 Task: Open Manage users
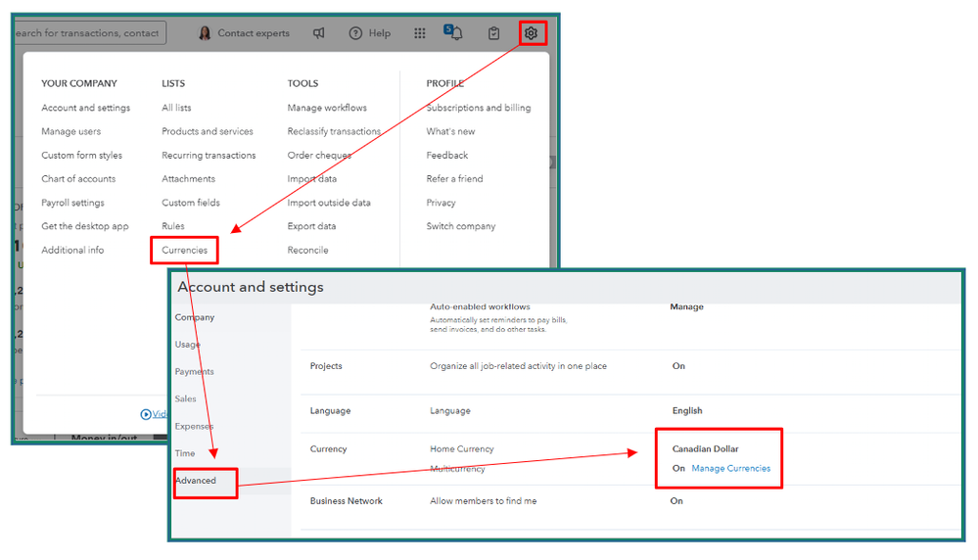71,131
